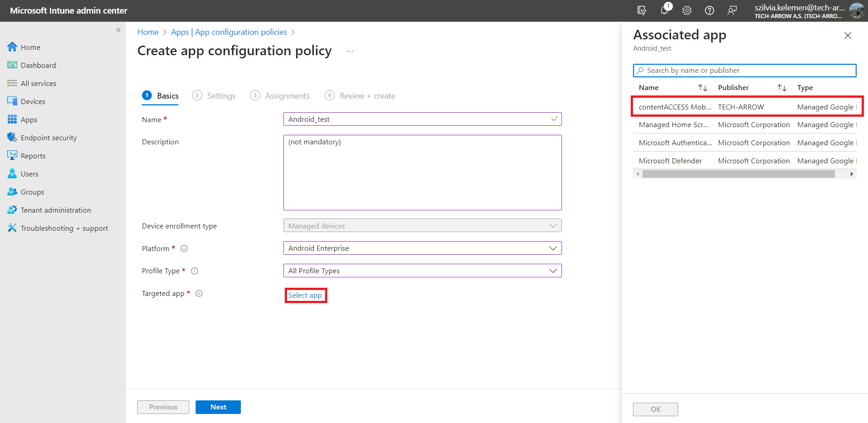This screenshot has width=868, height=423.
Task: Click the Select app link
Action: 305,295
